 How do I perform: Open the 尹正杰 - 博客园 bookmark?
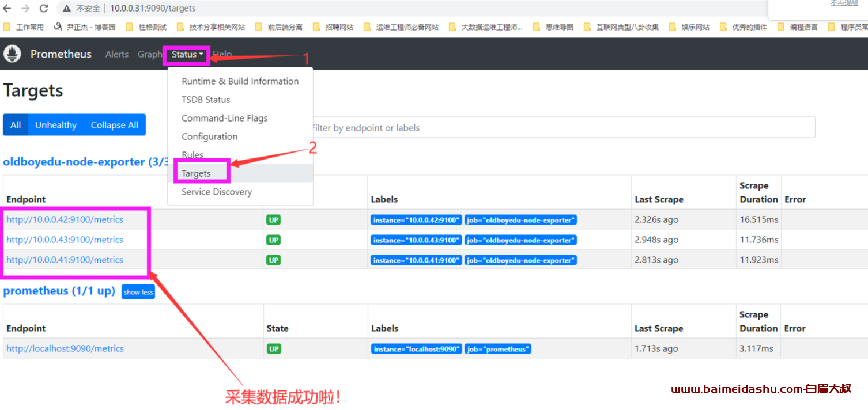(85, 26)
